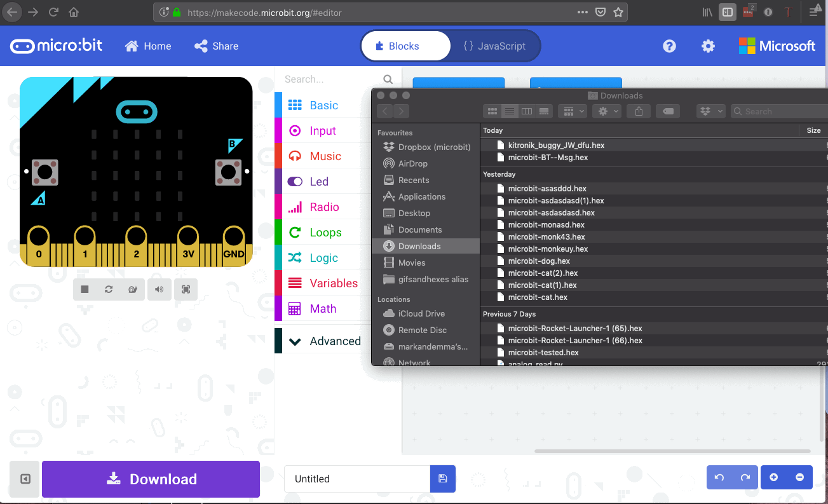Open Finder's action gear dropdown

tap(606, 111)
